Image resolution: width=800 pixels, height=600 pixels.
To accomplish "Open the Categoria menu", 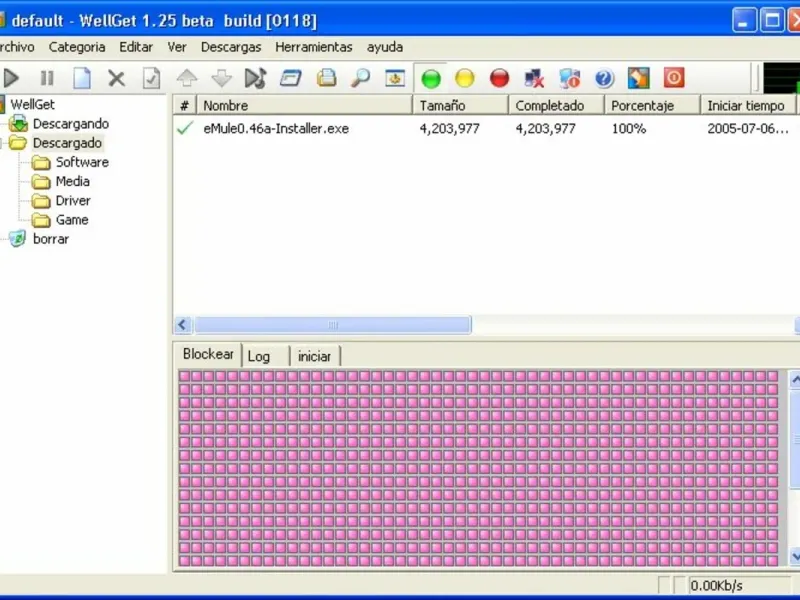I will (77, 47).
